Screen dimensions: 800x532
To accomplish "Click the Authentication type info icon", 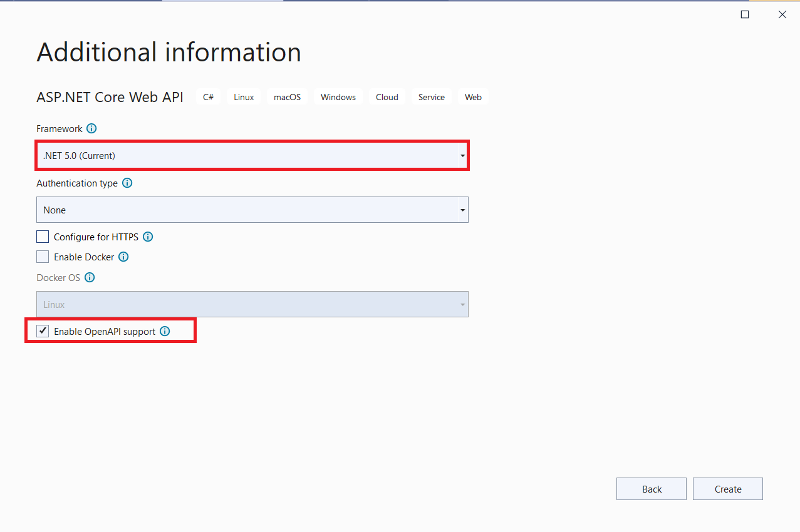I will coord(127,183).
